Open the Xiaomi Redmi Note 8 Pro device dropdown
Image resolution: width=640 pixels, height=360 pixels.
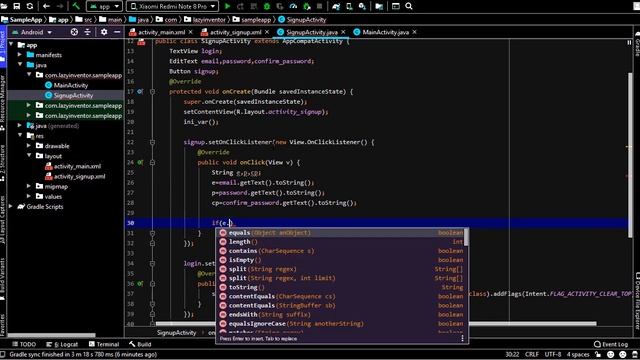tap(173, 6)
